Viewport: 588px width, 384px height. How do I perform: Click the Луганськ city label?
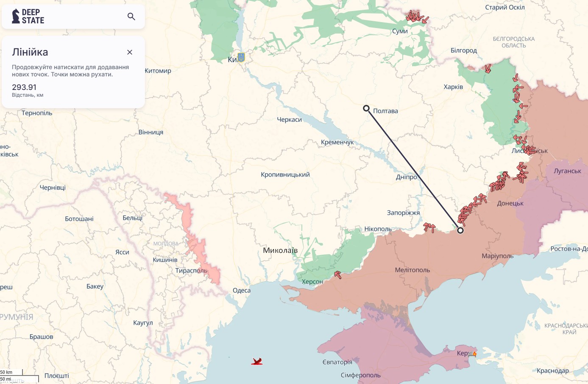(567, 171)
